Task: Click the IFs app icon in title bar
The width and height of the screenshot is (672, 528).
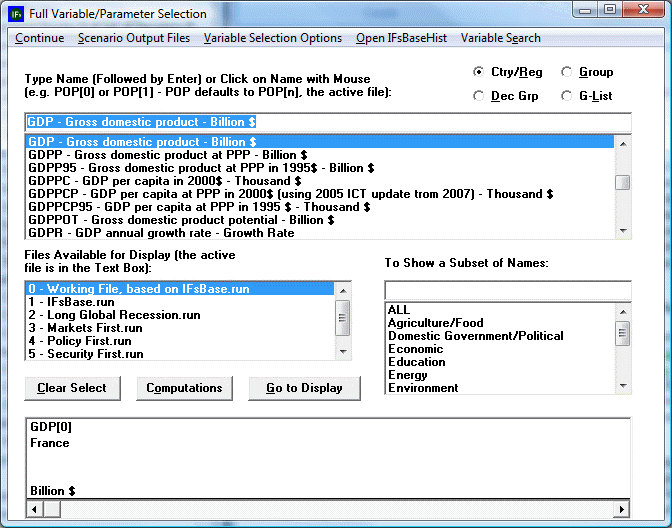Action: pyautogui.click(x=15, y=14)
